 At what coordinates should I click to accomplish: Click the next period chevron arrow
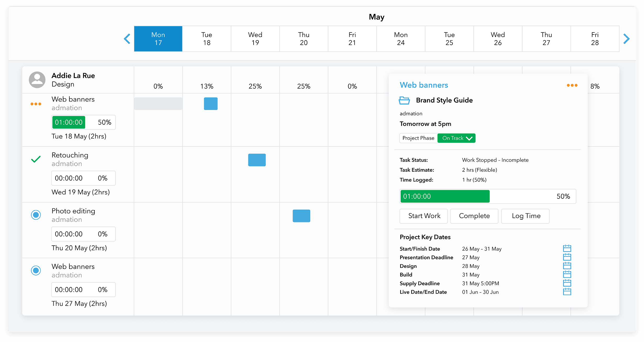(x=627, y=38)
